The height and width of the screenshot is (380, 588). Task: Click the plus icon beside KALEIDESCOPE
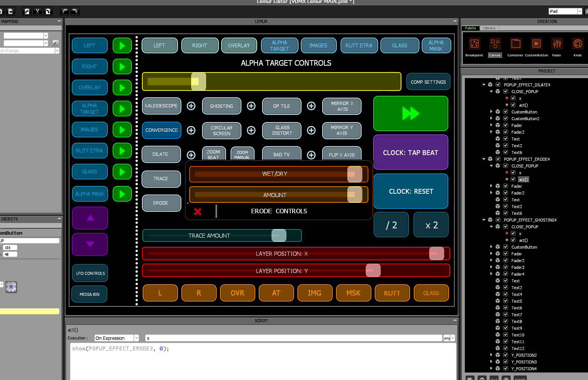pyautogui.click(x=191, y=106)
